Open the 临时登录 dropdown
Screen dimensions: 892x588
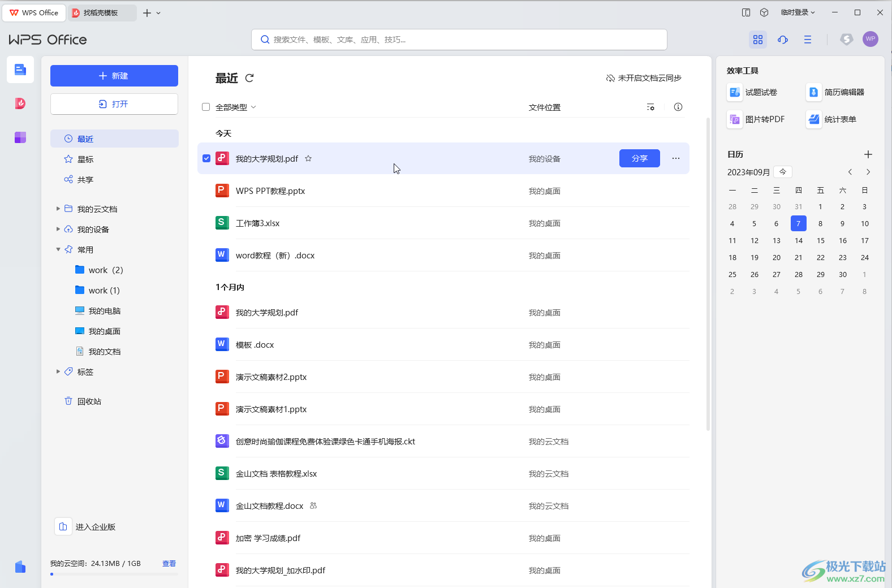point(798,12)
